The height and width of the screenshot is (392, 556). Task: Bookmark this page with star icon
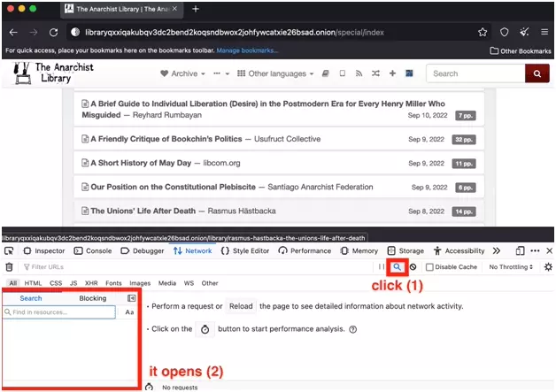tap(483, 32)
